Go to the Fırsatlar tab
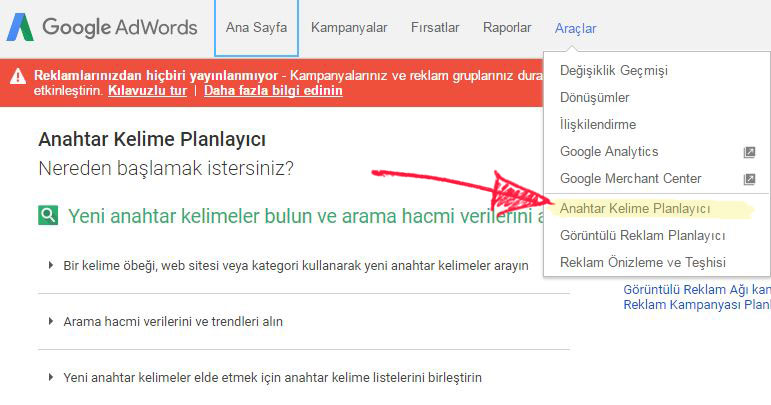Viewport: 771px width, 405px height. point(435,28)
